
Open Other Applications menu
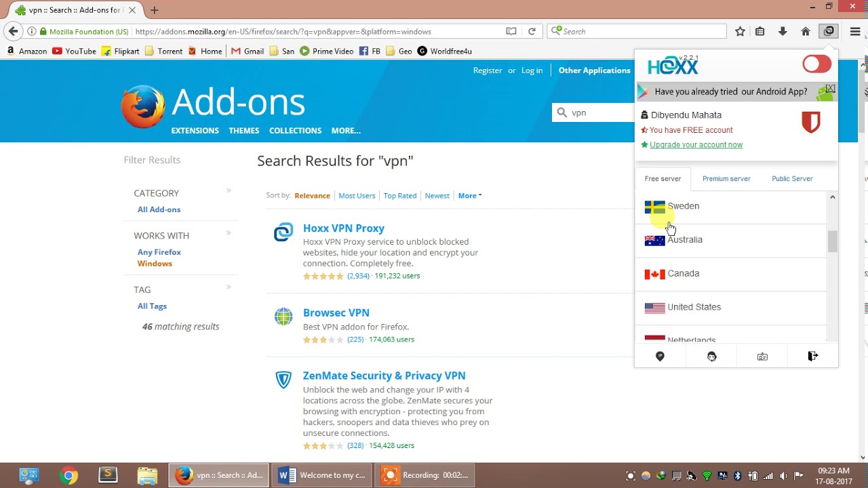594,70
